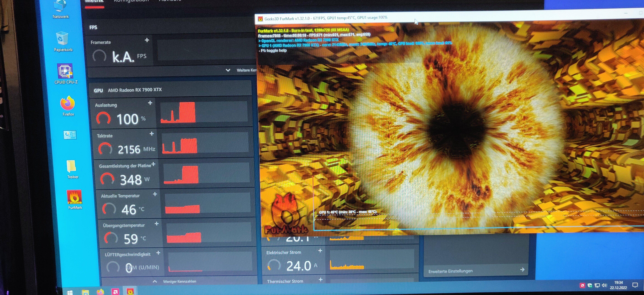This screenshot has width=644, height=295.
Task: Collapse with Weniger Kennzahlen
Action: tap(175, 281)
